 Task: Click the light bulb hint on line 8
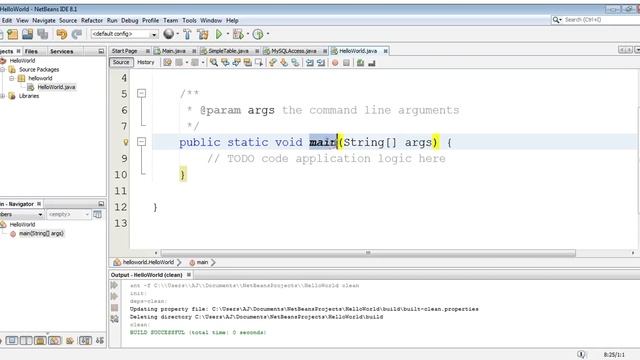(x=125, y=142)
